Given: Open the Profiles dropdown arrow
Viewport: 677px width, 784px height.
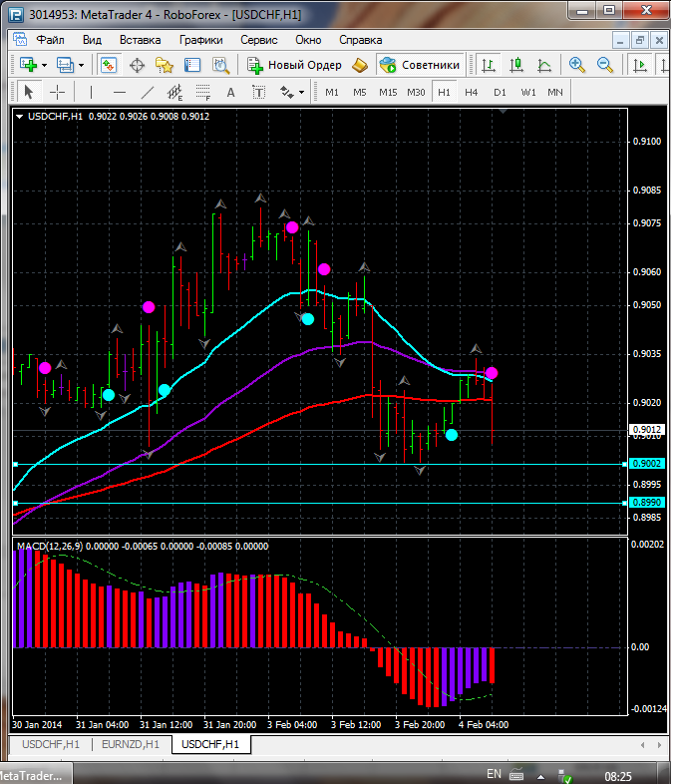Looking at the screenshot, I should coord(81,65).
